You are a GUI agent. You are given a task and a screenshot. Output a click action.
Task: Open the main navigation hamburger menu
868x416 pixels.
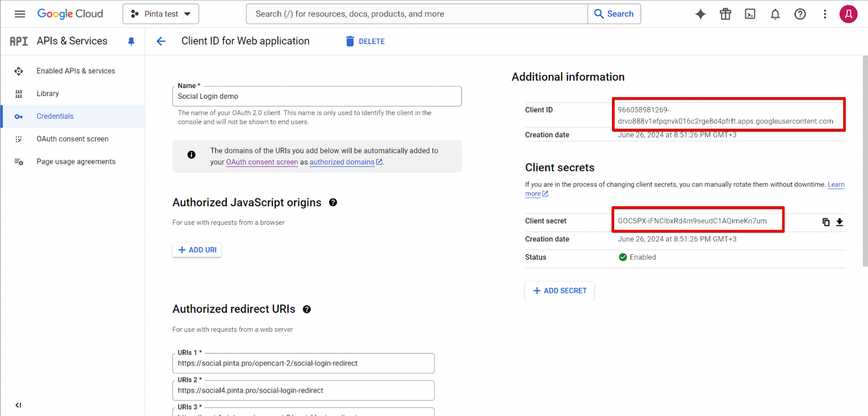pos(20,14)
